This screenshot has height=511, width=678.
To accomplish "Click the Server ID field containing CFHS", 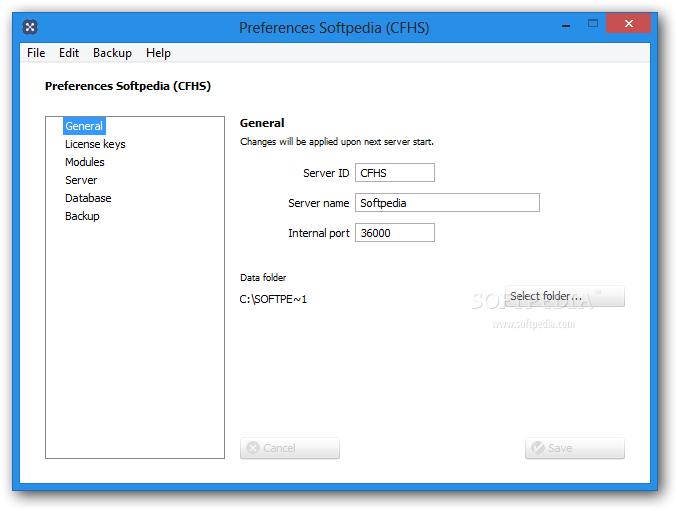I will point(395,172).
